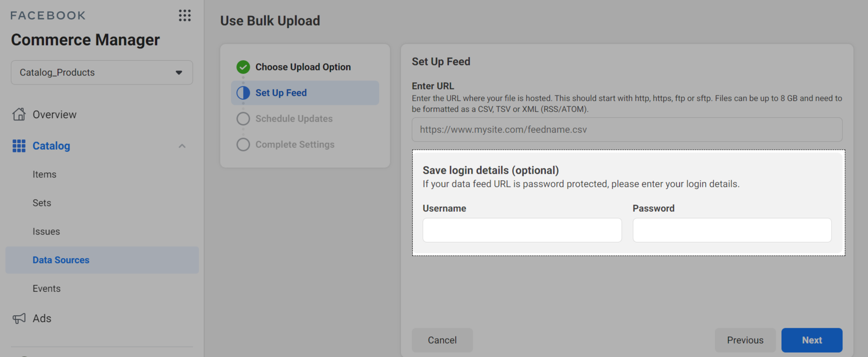Click the Save login details (optional) heading
The width and height of the screenshot is (868, 357).
(491, 170)
